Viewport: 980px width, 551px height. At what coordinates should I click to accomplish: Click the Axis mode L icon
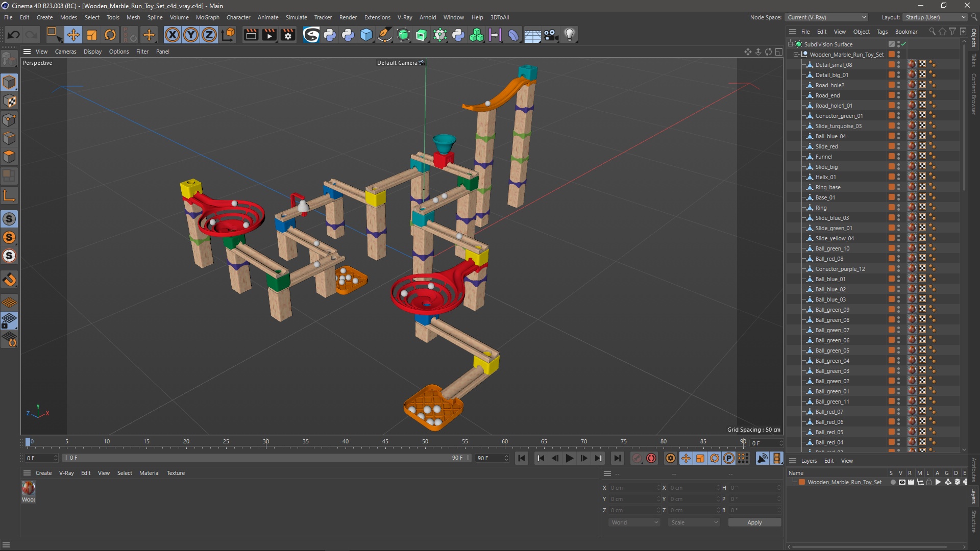coord(9,195)
